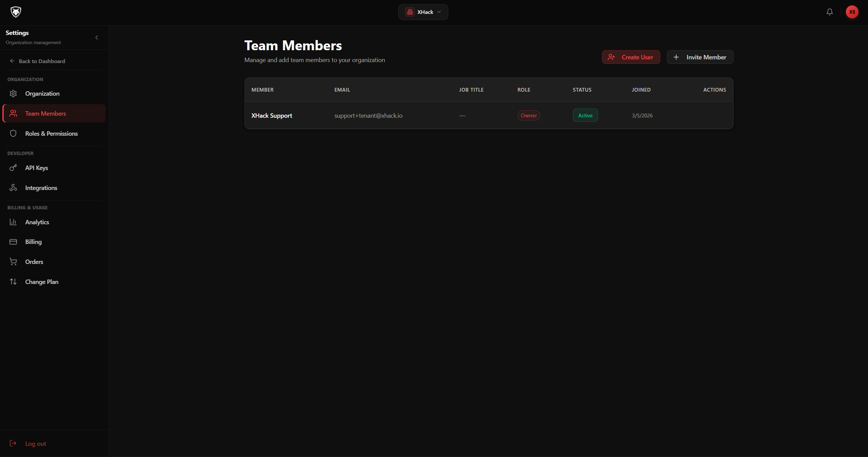
Task: Click the MEMBER column header
Action: point(263,90)
